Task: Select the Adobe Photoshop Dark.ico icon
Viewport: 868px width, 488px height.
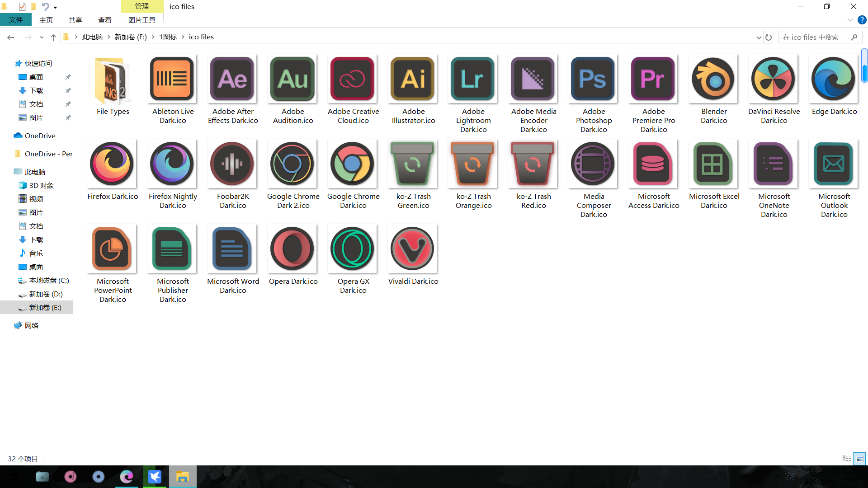Action: (x=594, y=79)
